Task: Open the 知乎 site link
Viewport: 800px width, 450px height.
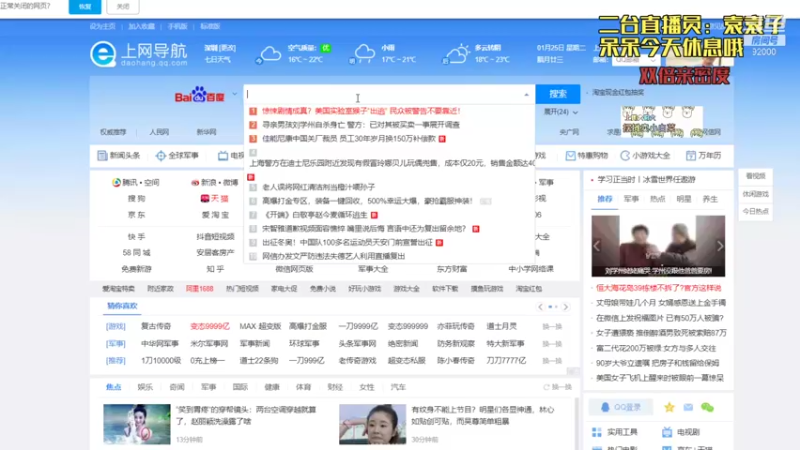Action: (215, 269)
